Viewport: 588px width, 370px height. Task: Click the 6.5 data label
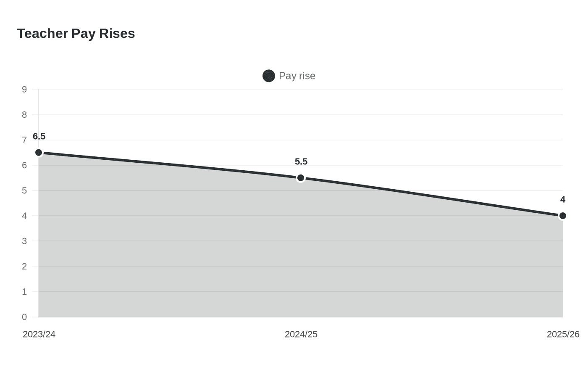39,136
